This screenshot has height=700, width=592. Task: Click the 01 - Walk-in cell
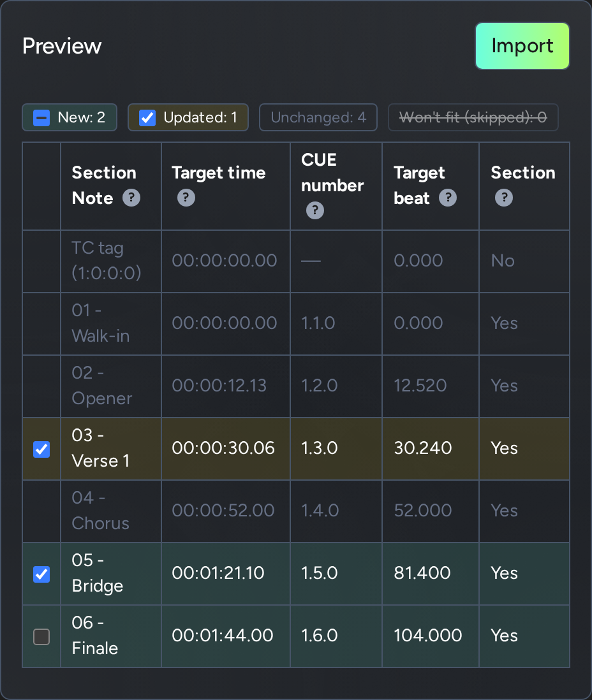pos(111,324)
